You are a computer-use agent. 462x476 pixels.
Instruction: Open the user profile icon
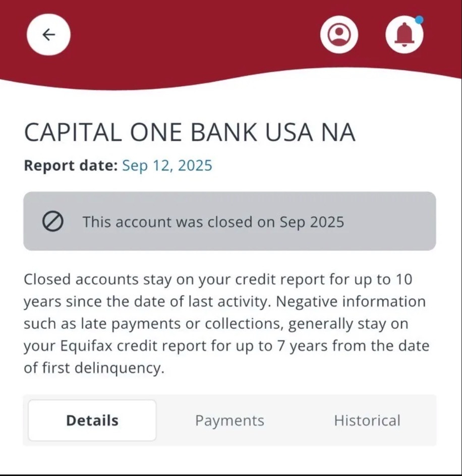click(x=339, y=34)
